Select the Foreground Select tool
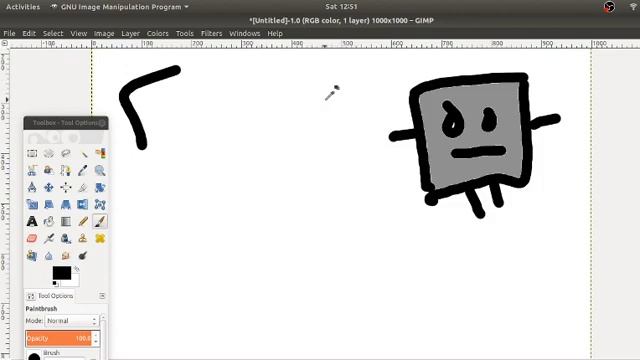 pyautogui.click(x=49, y=170)
